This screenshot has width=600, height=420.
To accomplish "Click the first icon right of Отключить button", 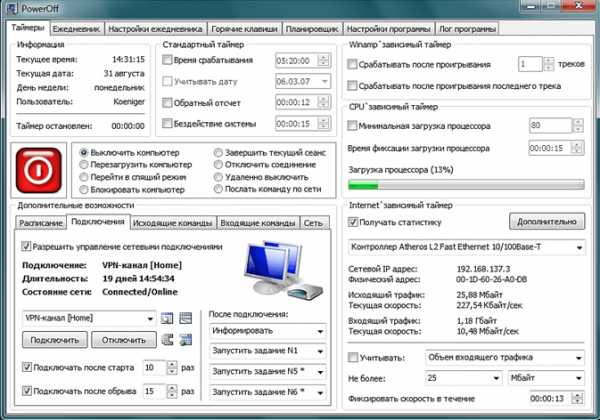I will 166,340.
